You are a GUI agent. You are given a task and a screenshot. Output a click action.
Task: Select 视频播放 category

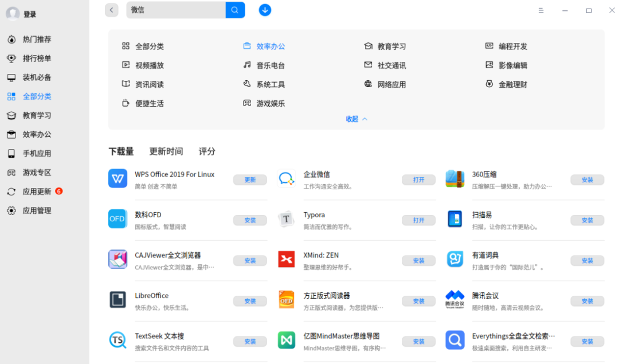143,65
